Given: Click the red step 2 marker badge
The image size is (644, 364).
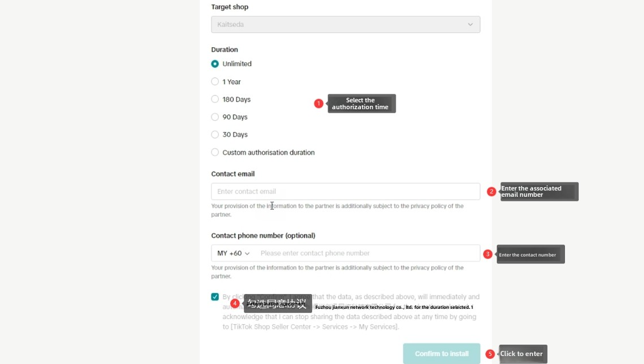Looking at the screenshot, I should click(x=491, y=192).
